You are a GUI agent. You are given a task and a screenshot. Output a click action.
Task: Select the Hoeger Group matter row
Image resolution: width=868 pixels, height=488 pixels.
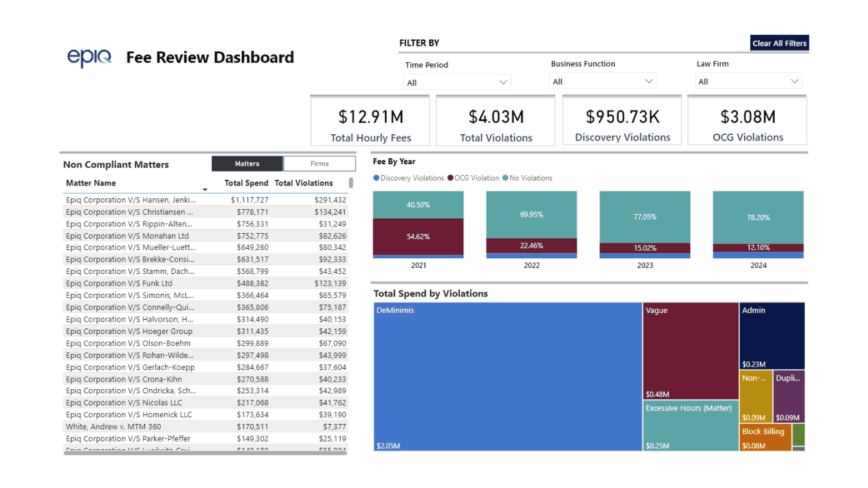pyautogui.click(x=205, y=331)
